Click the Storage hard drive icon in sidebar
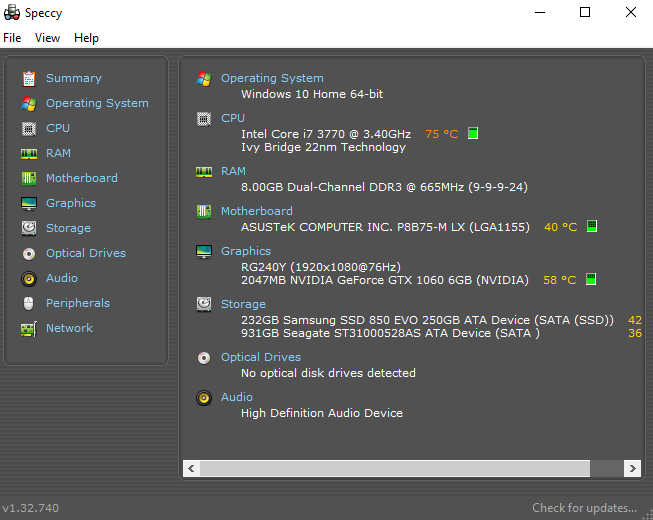 [x=29, y=228]
